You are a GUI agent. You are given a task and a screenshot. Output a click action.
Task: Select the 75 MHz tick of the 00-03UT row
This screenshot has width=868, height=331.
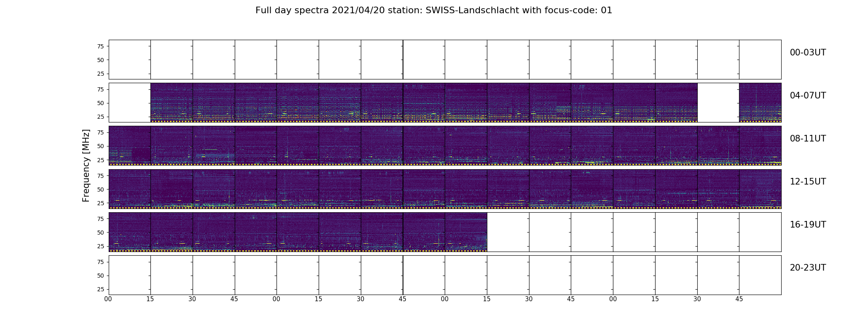[x=100, y=46]
